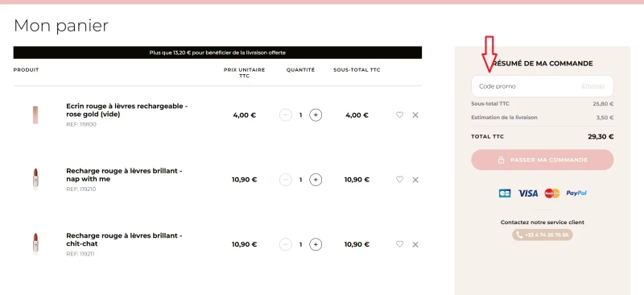This screenshot has width=644, height=295.
Task: Open the nap with me lipstick thumbnail
Action: (35, 179)
